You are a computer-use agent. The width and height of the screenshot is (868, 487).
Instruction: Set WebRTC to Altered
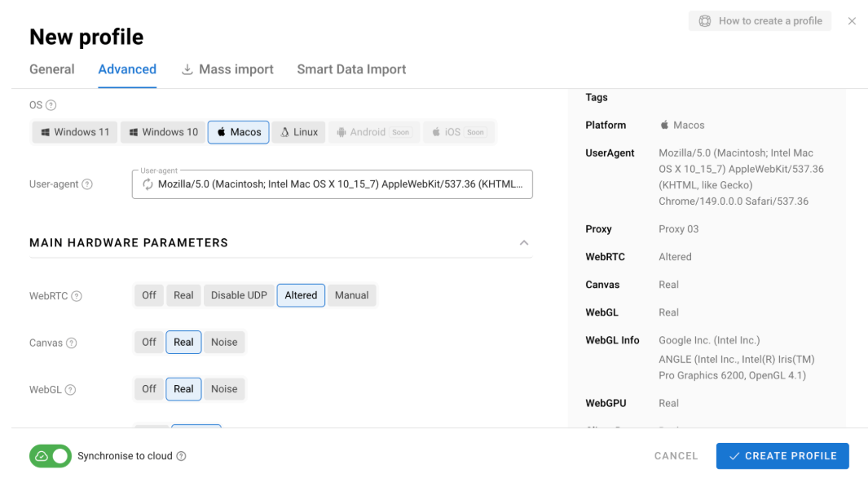point(301,295)
